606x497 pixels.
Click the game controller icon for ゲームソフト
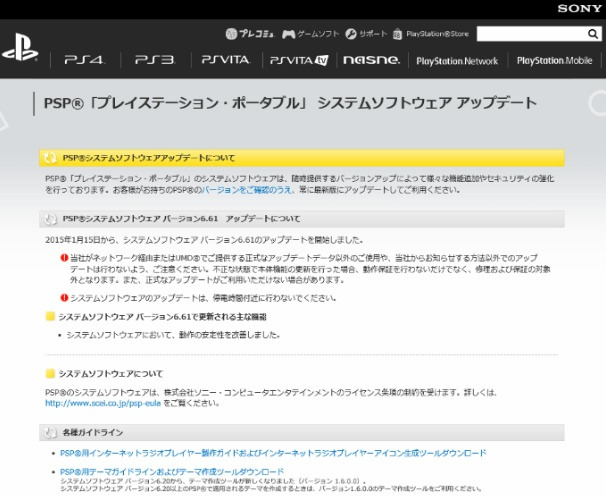click(x=288, y=34)
